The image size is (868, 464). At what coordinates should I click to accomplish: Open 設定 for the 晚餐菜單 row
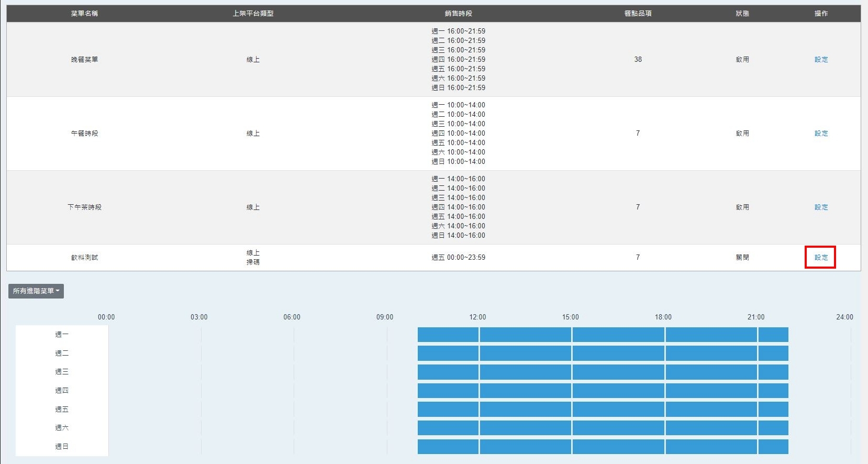click(x=820, y=60)
